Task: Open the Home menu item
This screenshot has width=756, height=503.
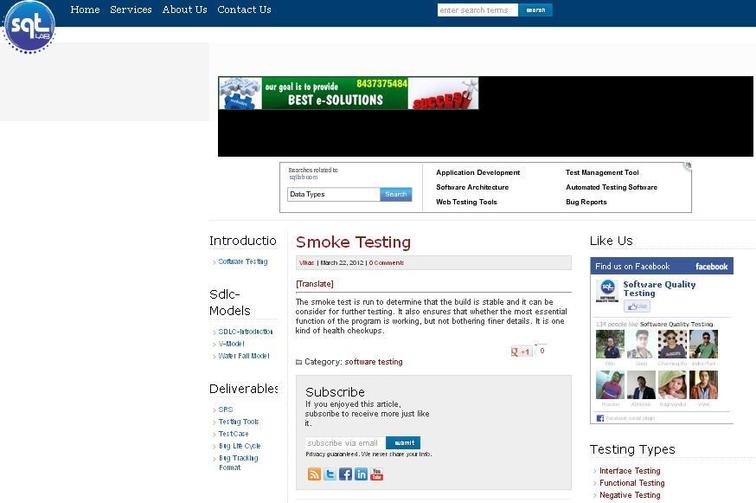Action: coord(85,10)
